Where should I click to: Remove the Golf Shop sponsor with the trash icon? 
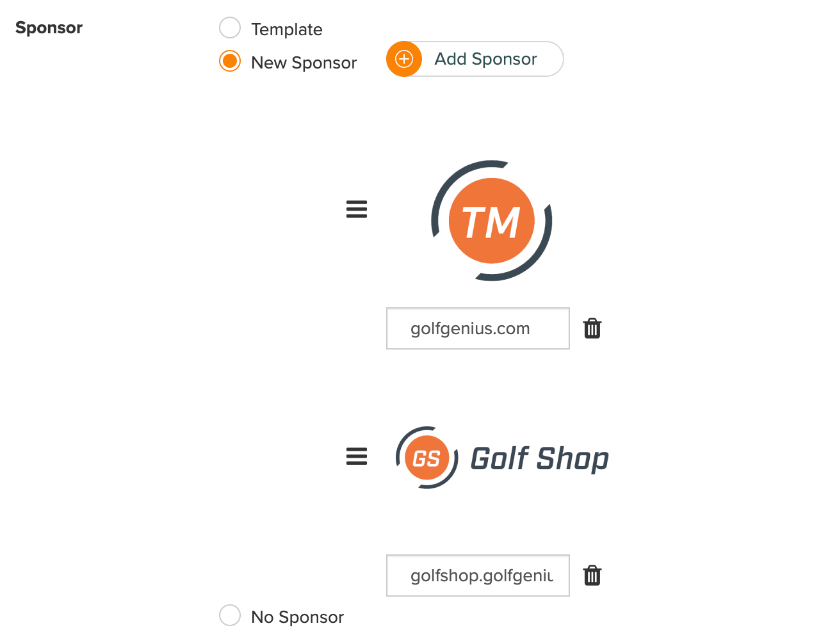coord(592,576)
